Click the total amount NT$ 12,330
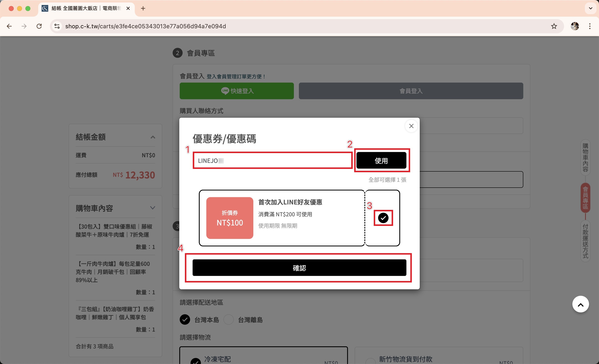The width and height of the screenshot is (599, 364). (134, 175)
